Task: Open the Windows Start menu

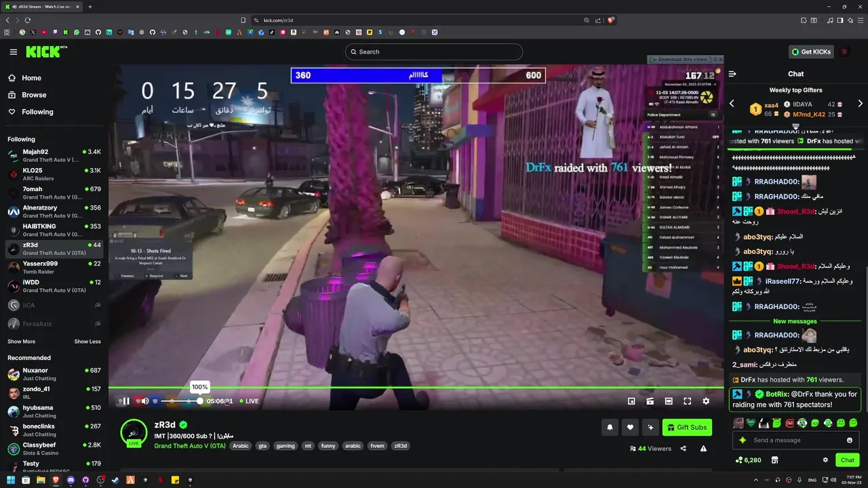Action: click(x=11, y=481)
